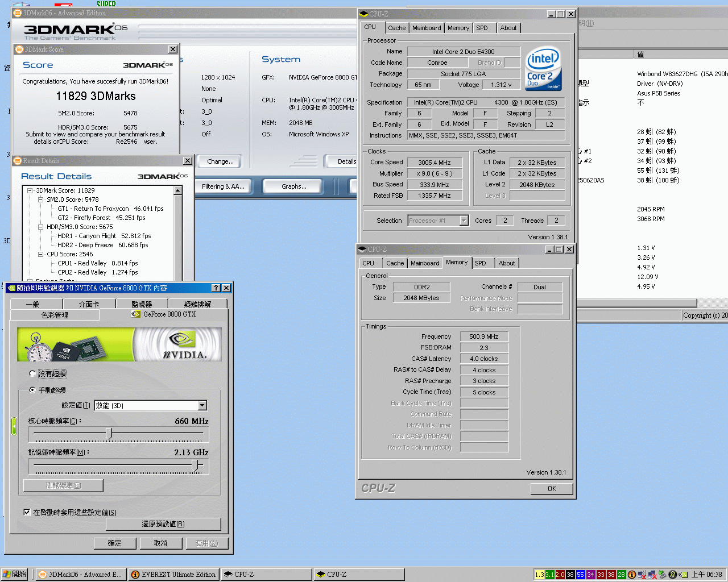Click the 確定 button in NVIDIA dialog
The height and width of the screenshot is (582, 728).
click(x=115, y=543)
